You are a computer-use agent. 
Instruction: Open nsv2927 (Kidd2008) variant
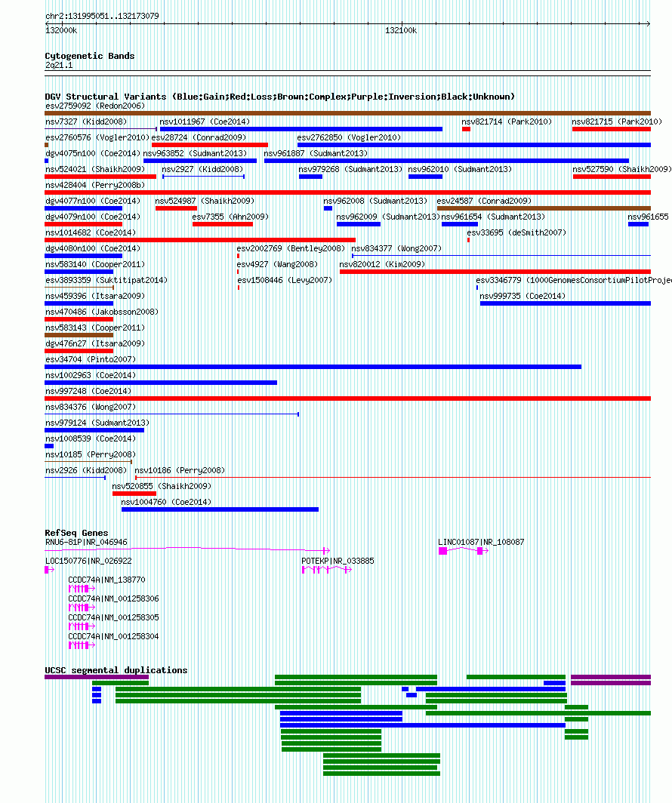[x=203, y=170]
